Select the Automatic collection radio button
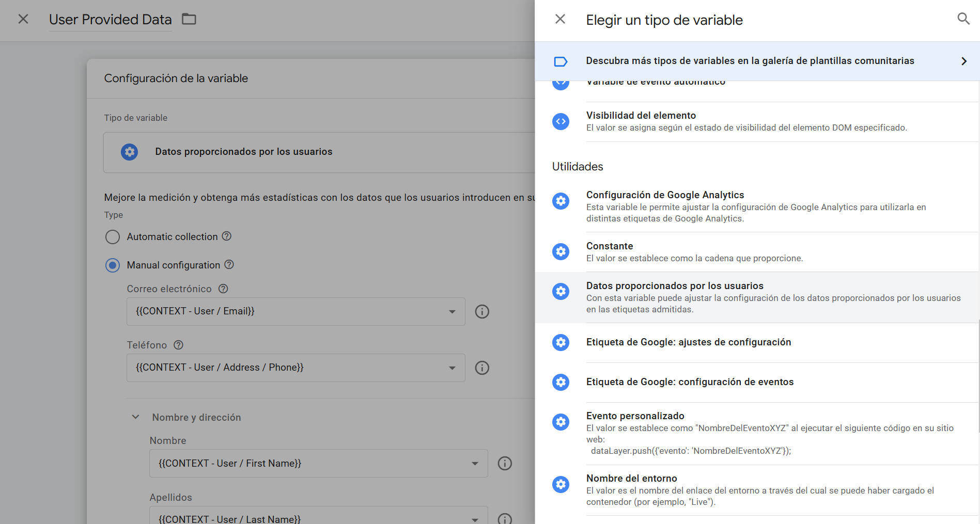The image size is (980, 524). 113,237
